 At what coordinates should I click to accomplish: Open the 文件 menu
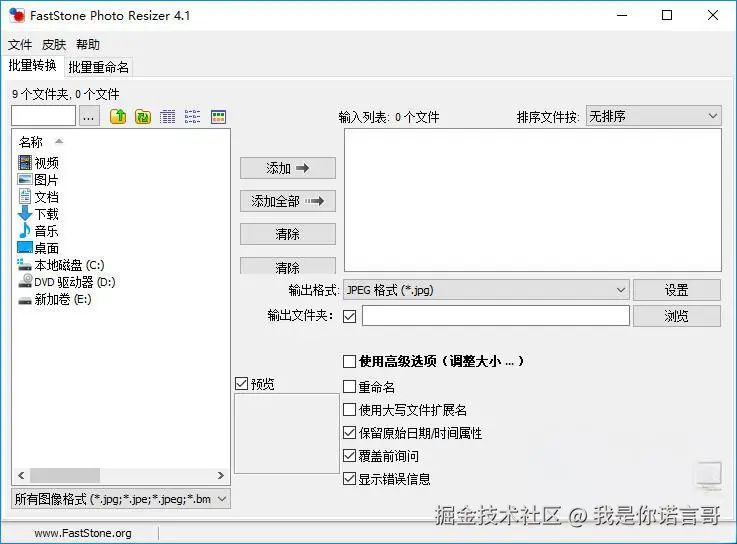(20, 45)
